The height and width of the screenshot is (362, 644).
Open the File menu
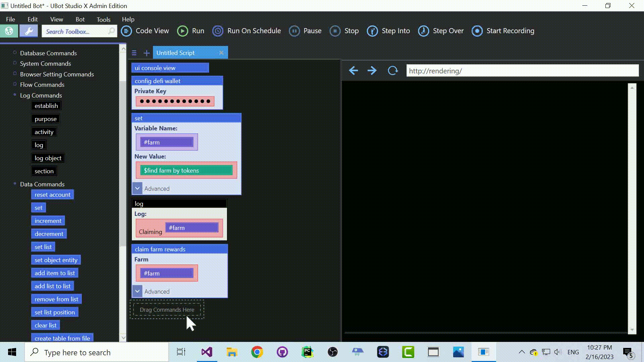coord(10,19)
